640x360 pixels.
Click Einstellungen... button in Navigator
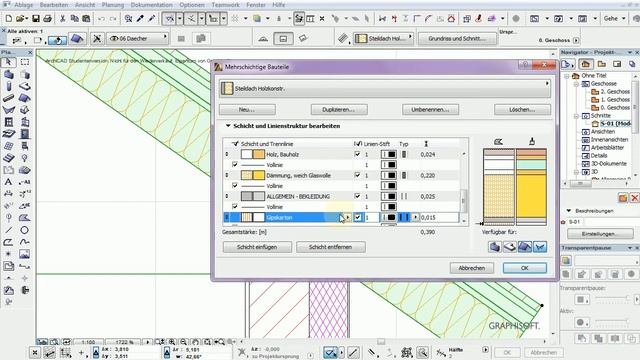pyautogui.click(x=601, y=233)
